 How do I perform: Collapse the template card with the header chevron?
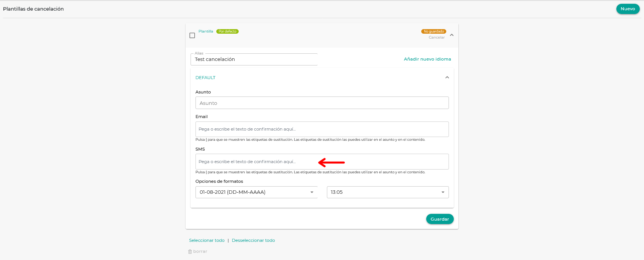[x=452, y=35]
